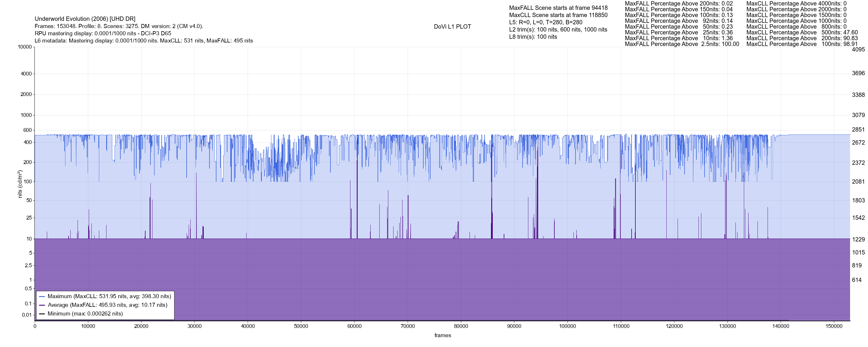Click 'MaxCLL Scene starts at frame 118850' text
Screen dimensions: 868x347
[x=558, y=15]
